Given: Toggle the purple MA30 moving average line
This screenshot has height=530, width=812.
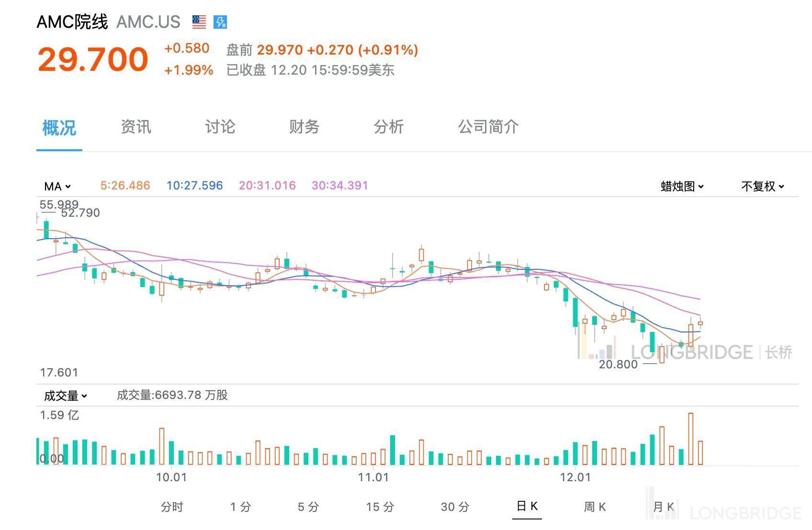Looking at the screenshot, I should (x=339, y=186).
